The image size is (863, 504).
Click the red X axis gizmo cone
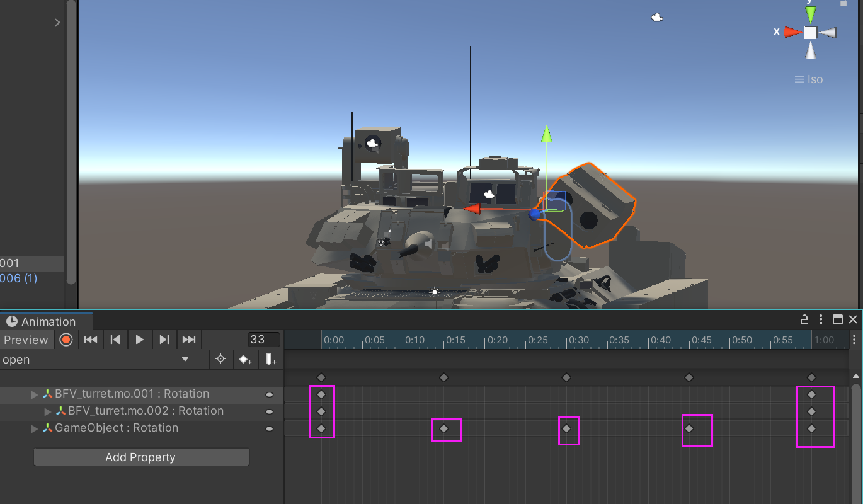click(792, 32)
